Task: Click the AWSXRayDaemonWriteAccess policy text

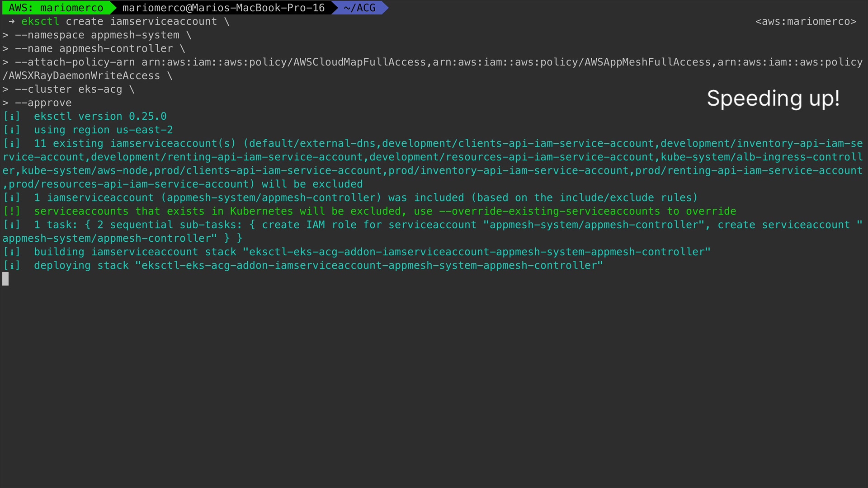Action: (84, 75)
